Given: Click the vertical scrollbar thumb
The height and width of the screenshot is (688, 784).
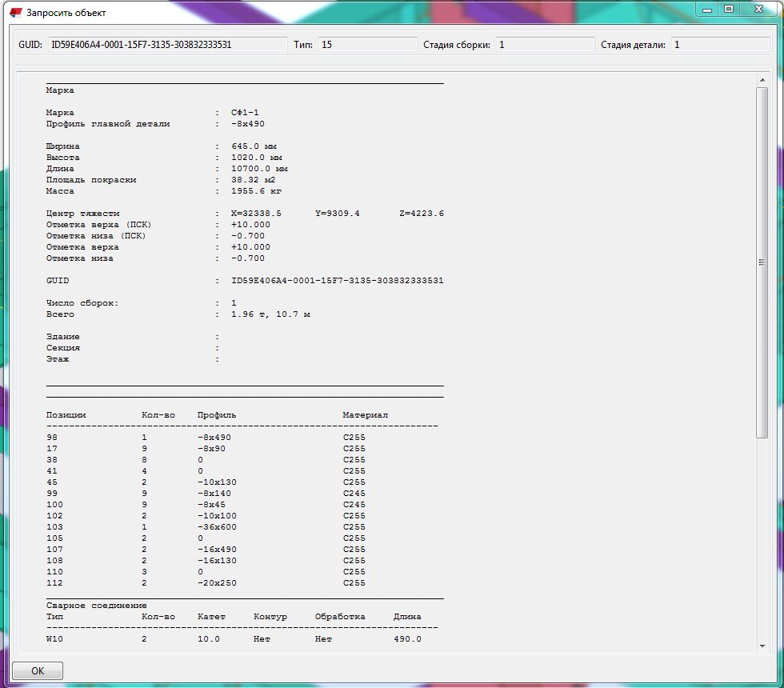Looking at the screenshot, I should [x=762, y=262].
